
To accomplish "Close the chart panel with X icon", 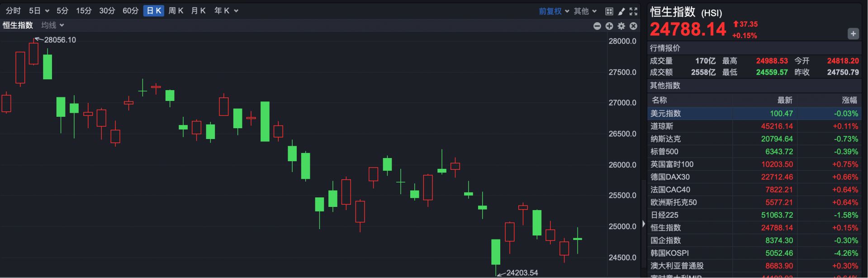I will click(x=633, y=26).
